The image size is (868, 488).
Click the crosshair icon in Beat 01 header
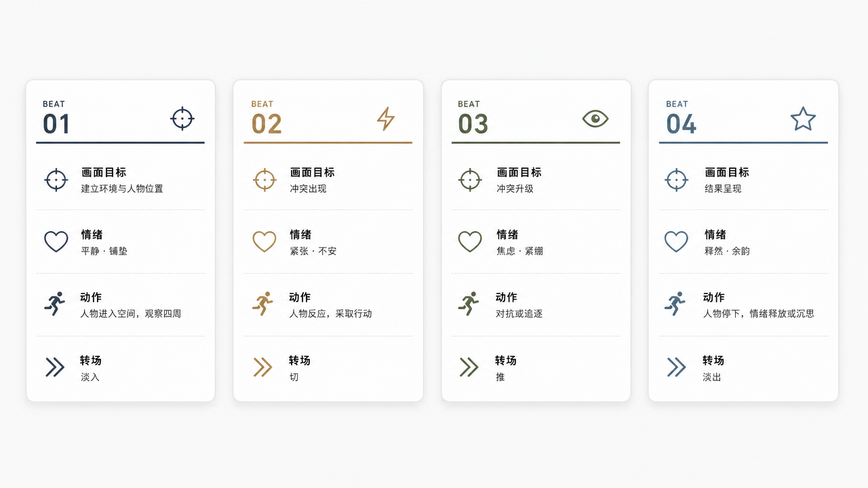click(182, 119)
